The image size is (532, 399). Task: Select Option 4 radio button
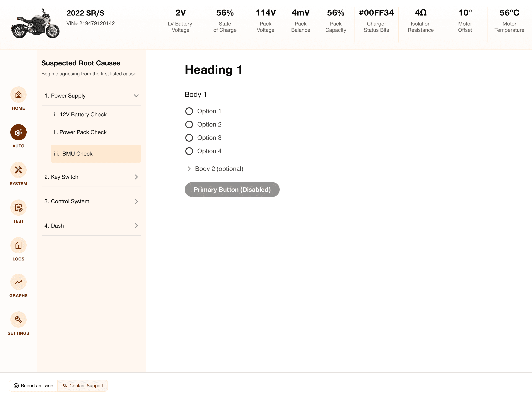pos(189,151)
